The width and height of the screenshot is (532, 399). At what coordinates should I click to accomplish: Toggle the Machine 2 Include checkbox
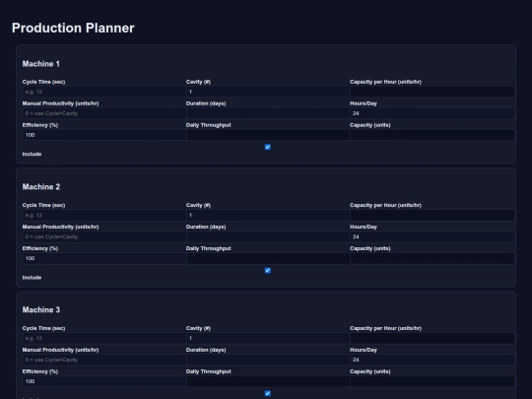(x=268, y=270)
